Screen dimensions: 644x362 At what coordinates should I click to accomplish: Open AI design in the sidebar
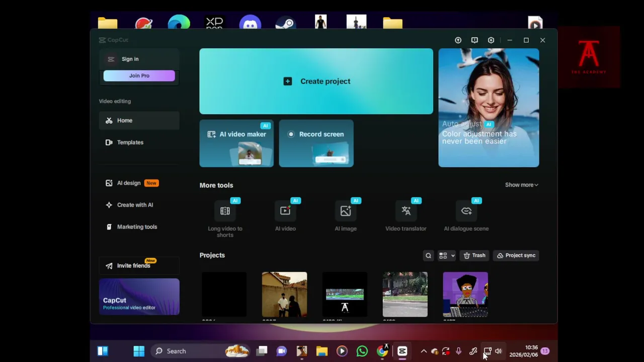click(x=139, y=183)
